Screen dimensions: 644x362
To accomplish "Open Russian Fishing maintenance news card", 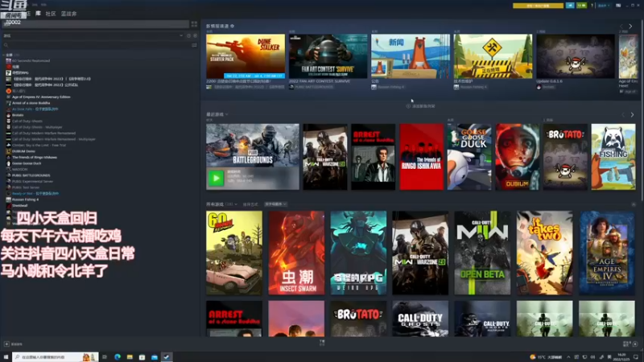I will point(493,56).
